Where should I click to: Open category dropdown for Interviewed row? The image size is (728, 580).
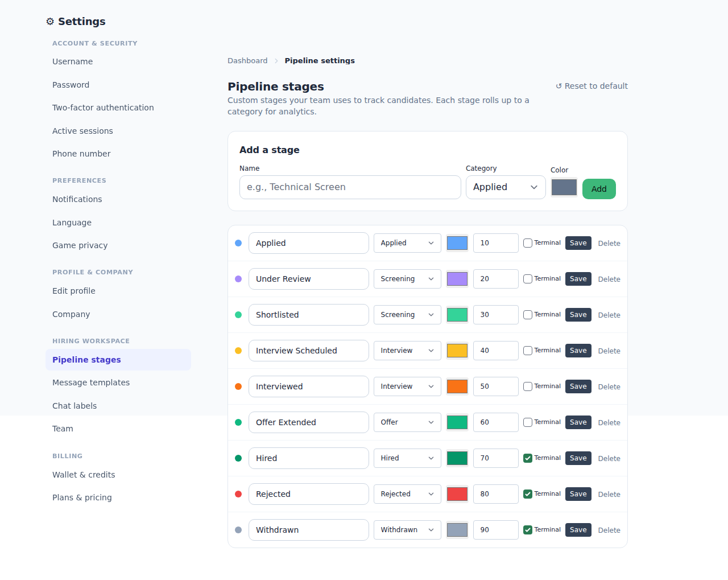click(407, 386)
